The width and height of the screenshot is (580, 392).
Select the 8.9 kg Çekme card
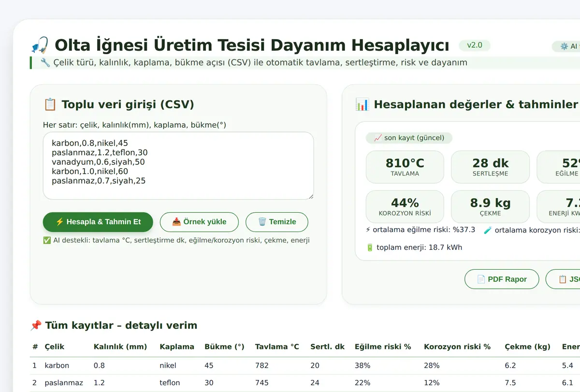(x=490, y=206)
